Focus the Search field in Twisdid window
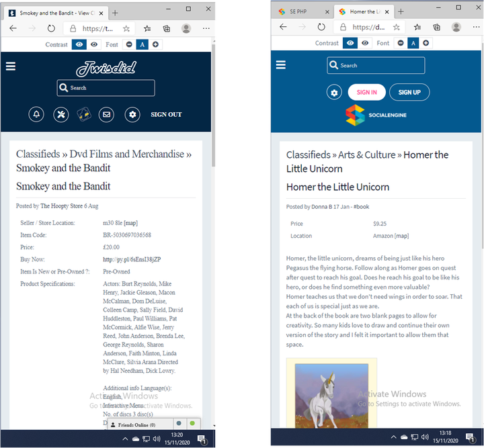 point(106,88)
